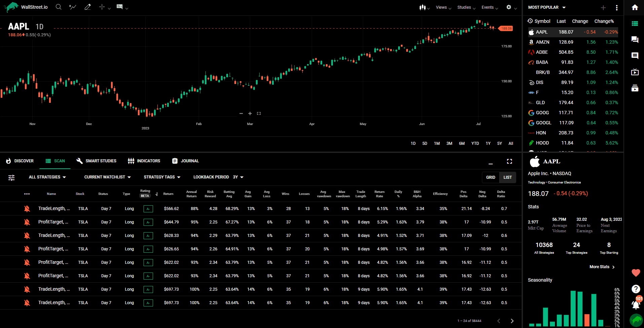The height and width of the screenshot is (328, 644).
Task: Choose the pencil drawing tool
Action: pyautogui.click(x=87, y=7)
